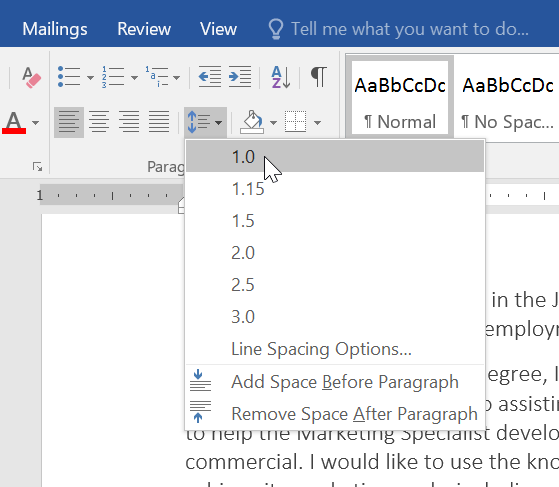Open the numbering library dropdown arrow
Screen dimensions: 559x487
[134, 77]
